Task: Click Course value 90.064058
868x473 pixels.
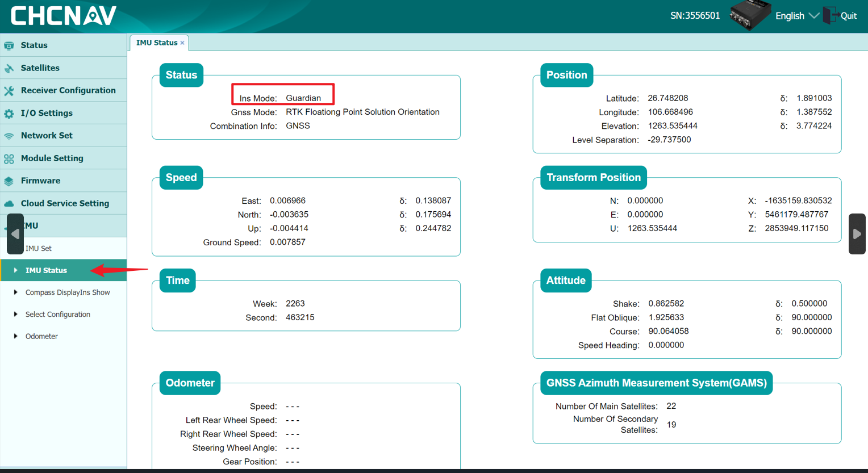Action: click(x=669, y=331)
